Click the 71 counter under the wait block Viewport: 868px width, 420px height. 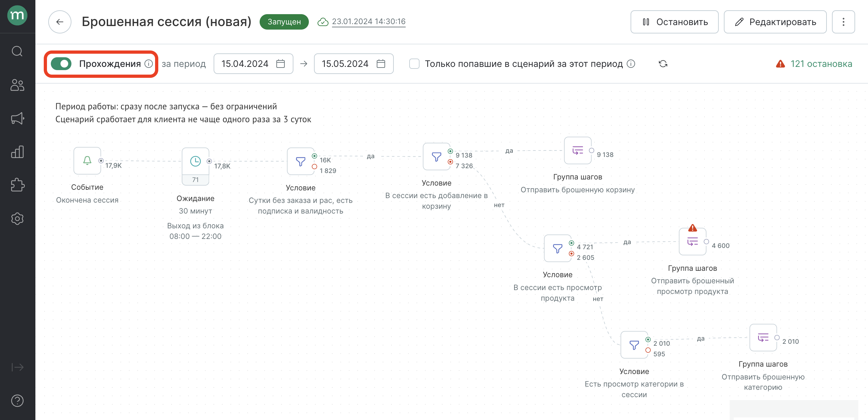click(x=195, y=180)
